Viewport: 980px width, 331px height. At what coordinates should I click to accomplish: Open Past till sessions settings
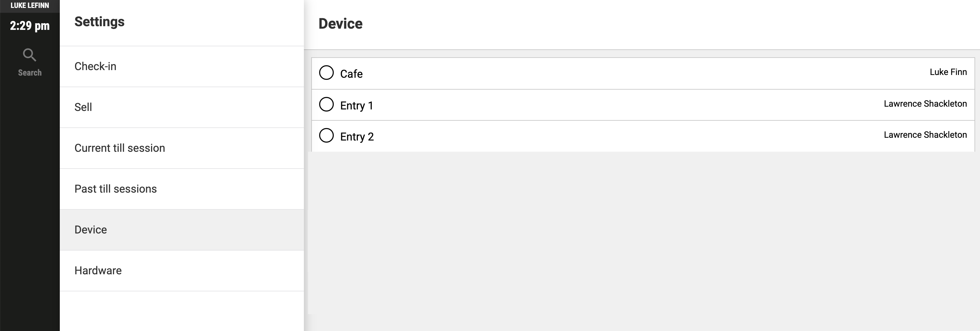[x=182, y=189]
